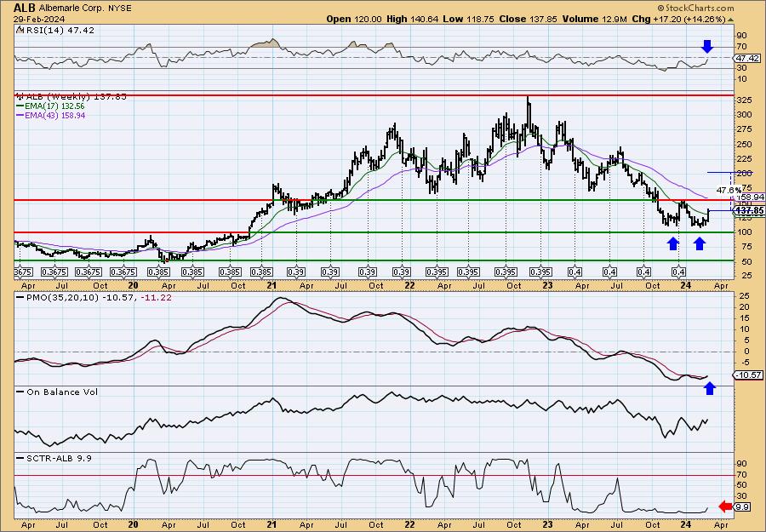This screenshot has width=766, height=532.
Task: Click the ALB ticker symbol in the header
Action: pyautogui.click(x=24, y=8)
